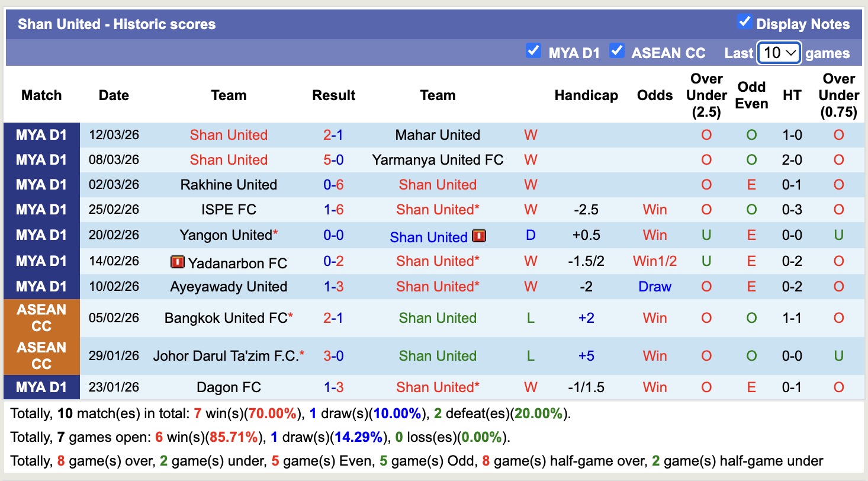Open Johor Darul Ta'zim F.C. team page
Viewport: 868px width, 481px height.
225,355
